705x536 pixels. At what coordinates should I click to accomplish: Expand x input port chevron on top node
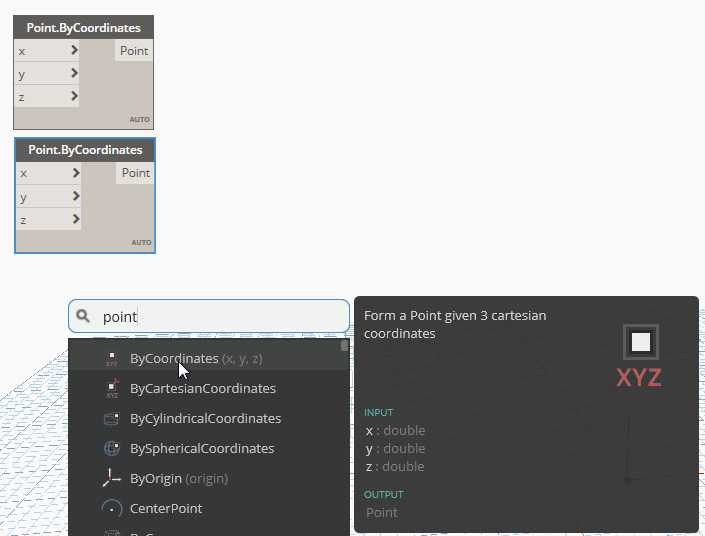[x=74, y=50]
